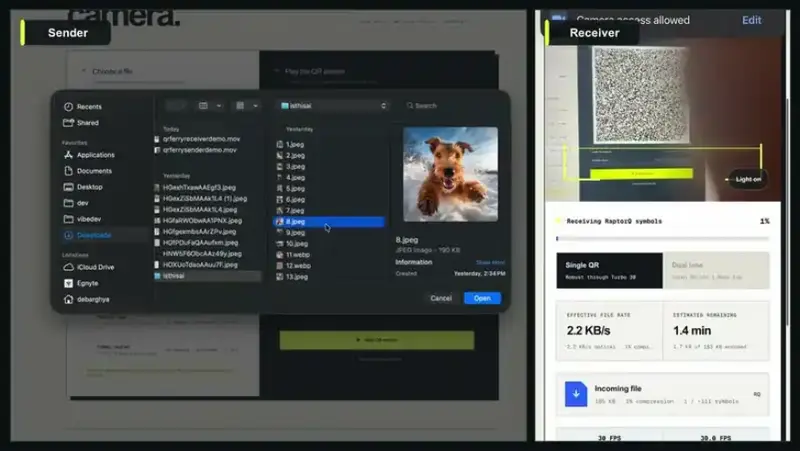Expand the Choose a file step
This screenshot has height=451, width=800.
pos(112,71)
